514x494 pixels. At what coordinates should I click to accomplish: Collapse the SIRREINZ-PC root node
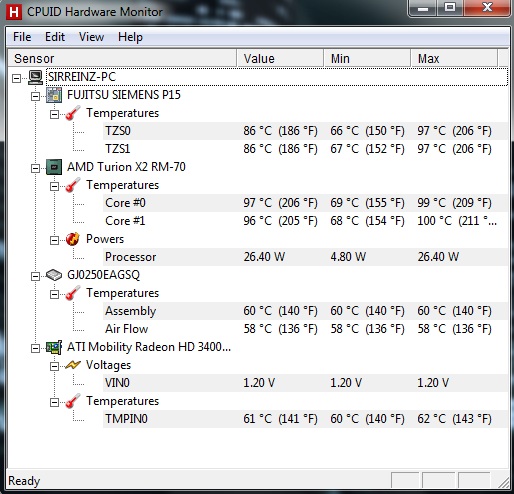click(16, 78)
